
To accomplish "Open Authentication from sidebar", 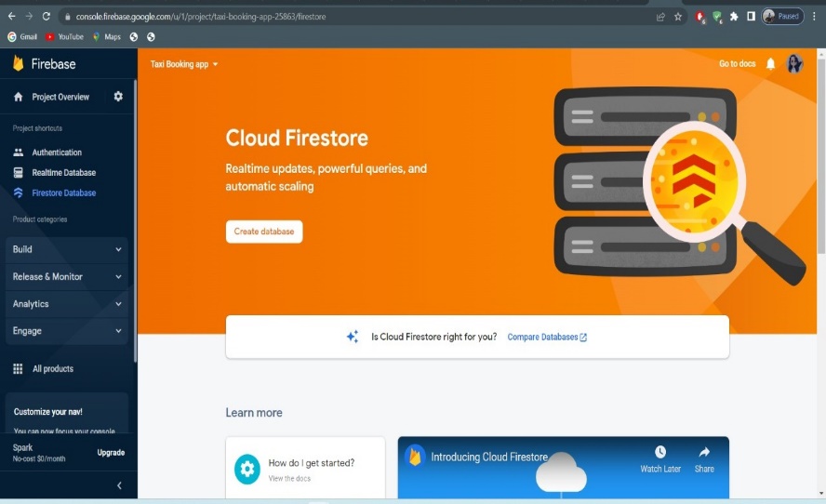I will (x=57, y=153).
